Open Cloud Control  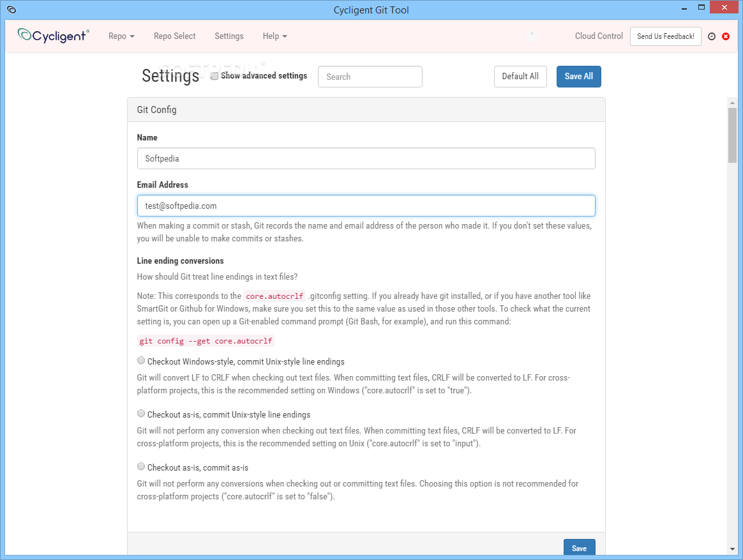click(599, 36)
